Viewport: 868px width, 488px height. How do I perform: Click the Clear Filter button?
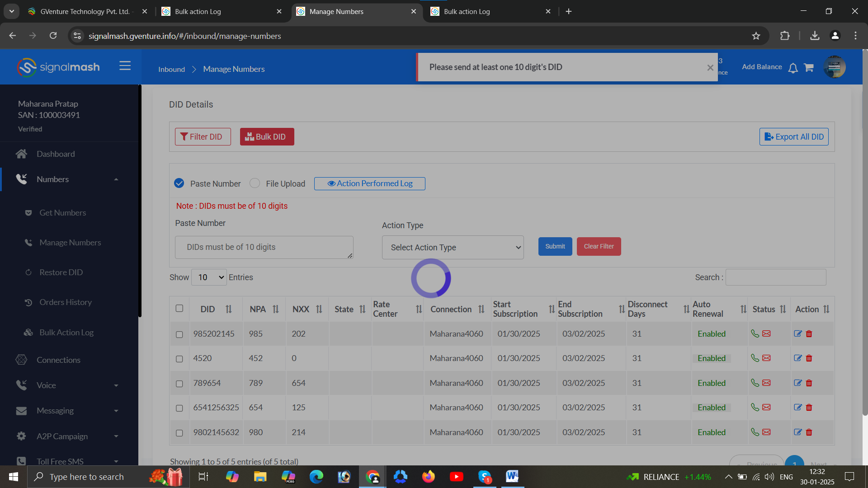click(599, 246)
